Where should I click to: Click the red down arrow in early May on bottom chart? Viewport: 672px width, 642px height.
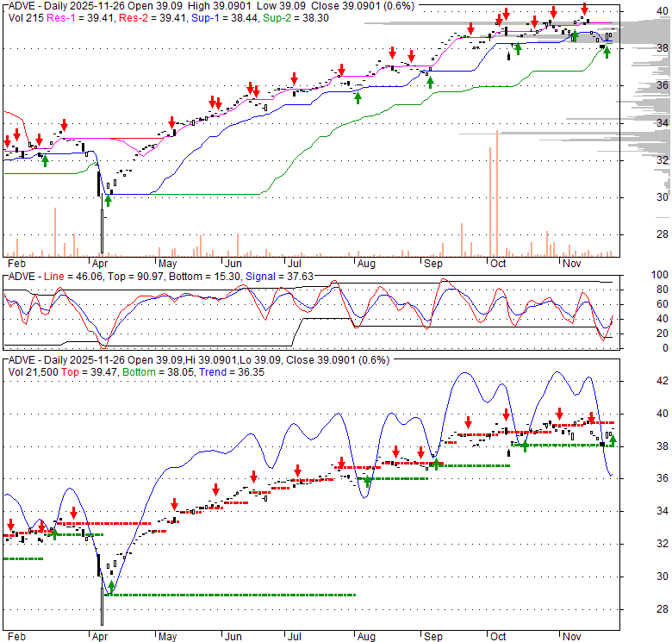pyautogui.click(x=173, y=505)
